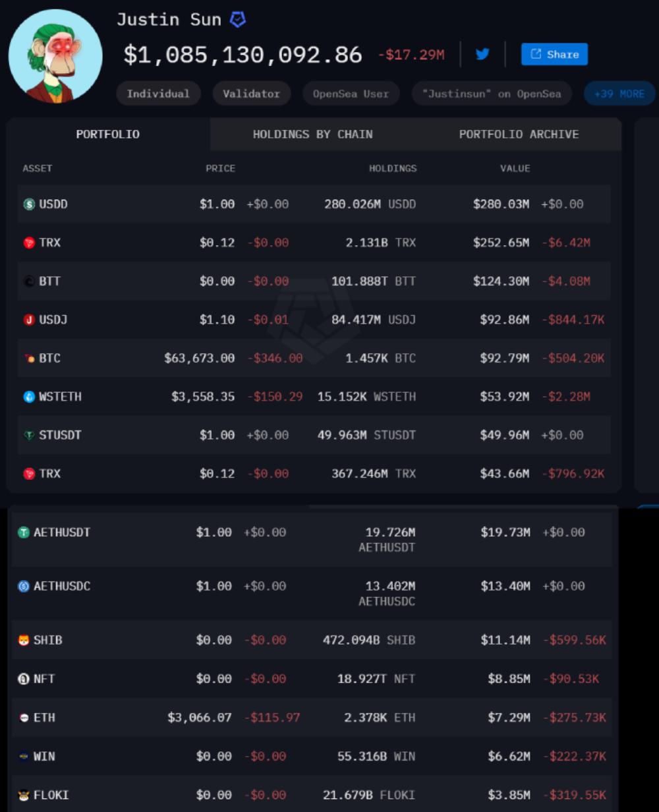Open the Portfolio Archive tab
Image resolution: width=659 pixels, height=812 pixels.
pos(519,134)
